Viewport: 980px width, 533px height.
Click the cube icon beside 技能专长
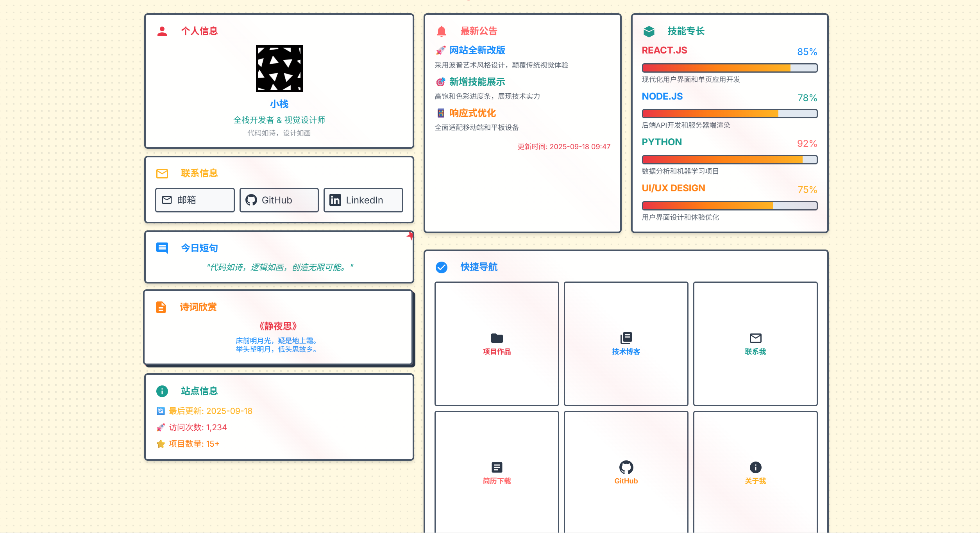(x=649, y=31)
